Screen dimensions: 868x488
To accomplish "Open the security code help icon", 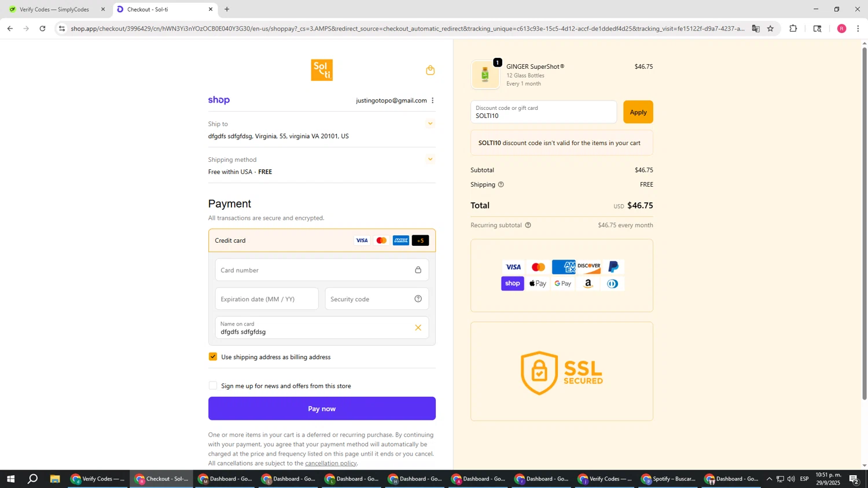I will point(418,299).
